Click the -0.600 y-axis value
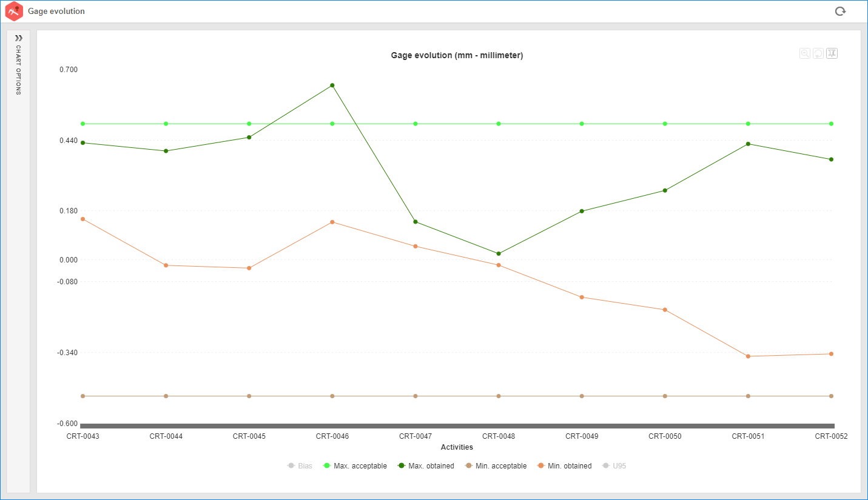 point(67,424)
